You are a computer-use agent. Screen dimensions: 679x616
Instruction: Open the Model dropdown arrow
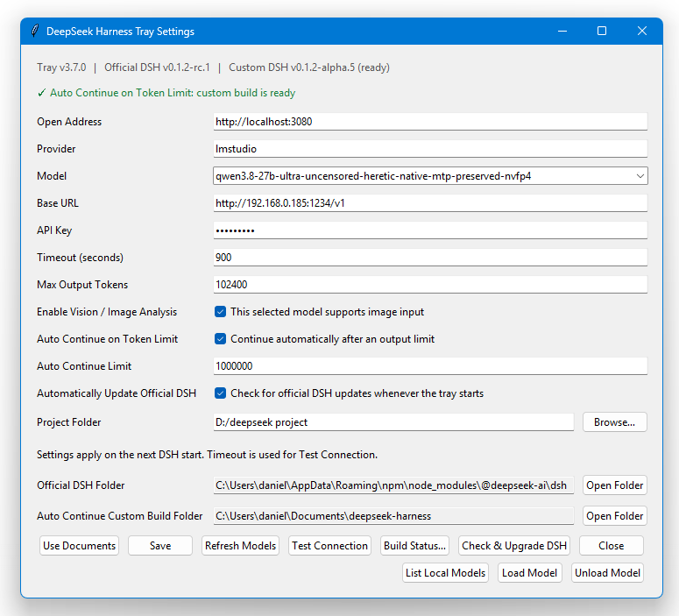[x=640, y=176]
